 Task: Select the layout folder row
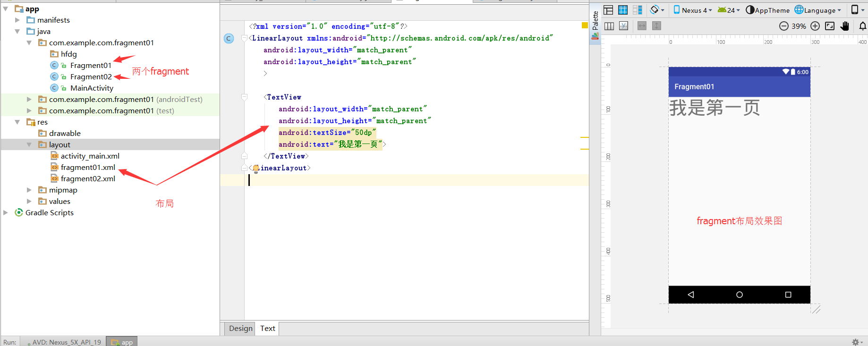pos(110,144)
